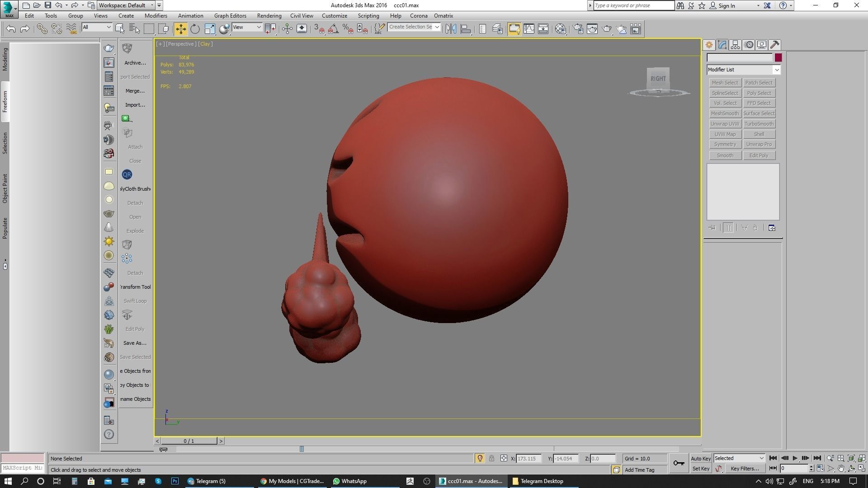Click the Time Configuration icon

(x=820, y=469)
